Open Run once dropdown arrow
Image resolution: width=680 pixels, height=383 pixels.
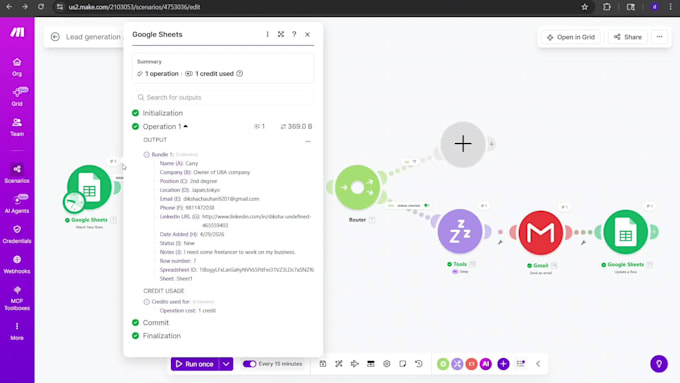pos(226,364)
